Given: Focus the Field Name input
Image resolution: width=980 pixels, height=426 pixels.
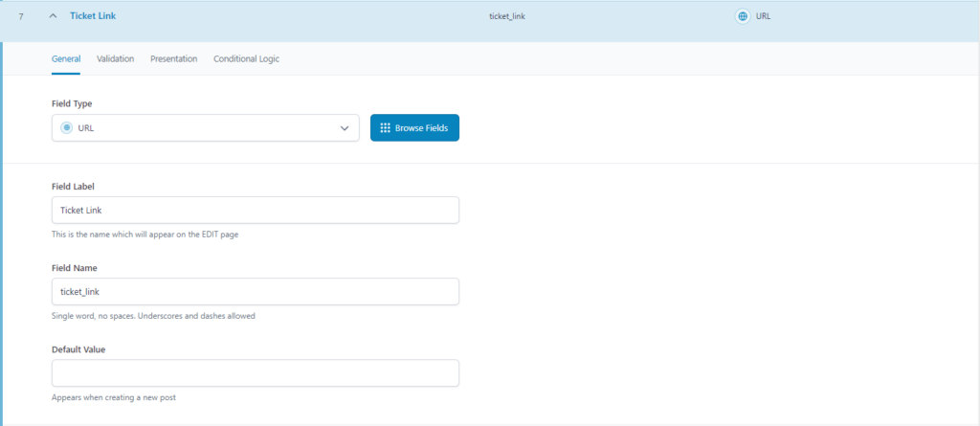Looking at the screenshot, I should [x=255, y=292].
